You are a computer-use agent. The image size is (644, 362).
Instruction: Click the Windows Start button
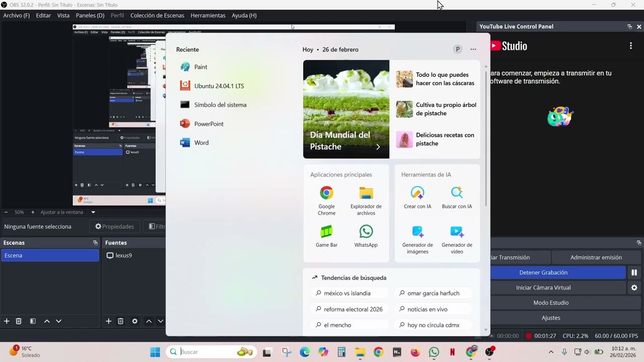point(155,352)
